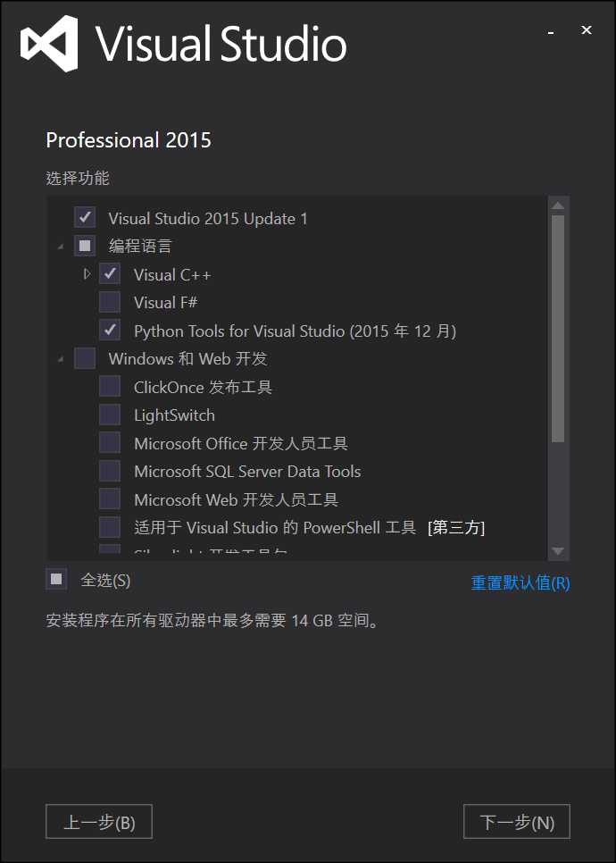This screenshot has height=863, width=616.
Task: Select the Python Tools for Visual Studio text
Action: pyautogui.click(x=295, y=331)
